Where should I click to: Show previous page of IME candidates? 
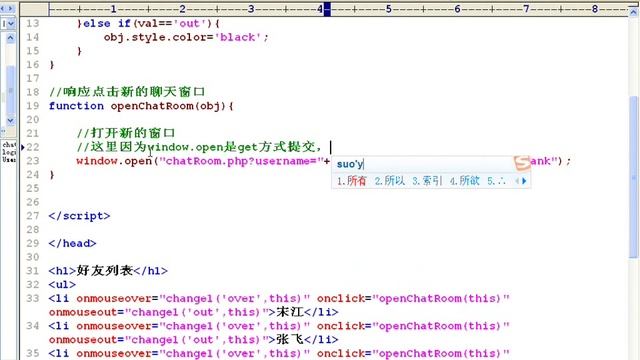(517, 181)
